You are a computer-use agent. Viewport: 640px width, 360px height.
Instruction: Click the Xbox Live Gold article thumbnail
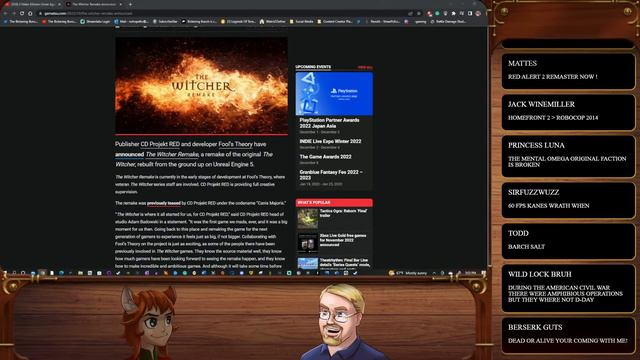307,243
